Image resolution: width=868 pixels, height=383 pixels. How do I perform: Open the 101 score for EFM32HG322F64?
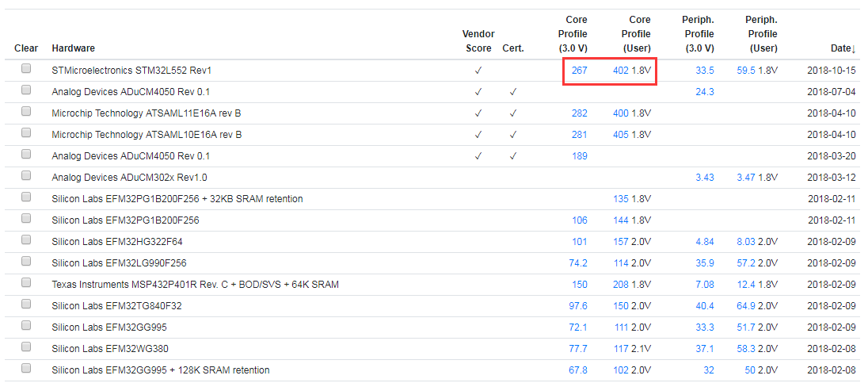[580, 242]
